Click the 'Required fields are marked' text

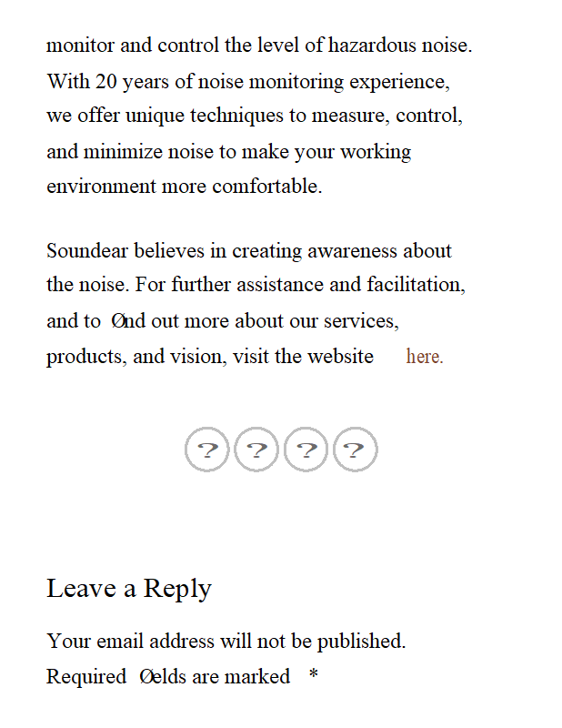click(x=168, y=677)
